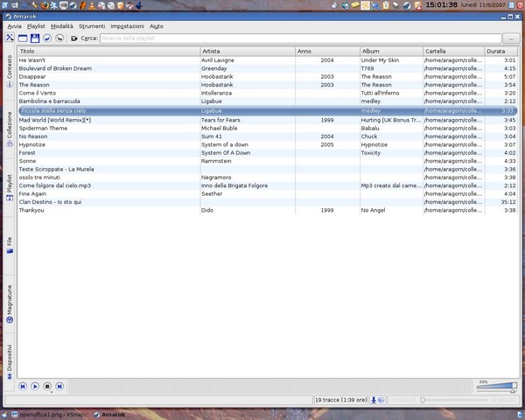Open the Playlist sidebar tab
Image resolution: width=525 pixels, height=420 pixels.
[x=10, y=187]
